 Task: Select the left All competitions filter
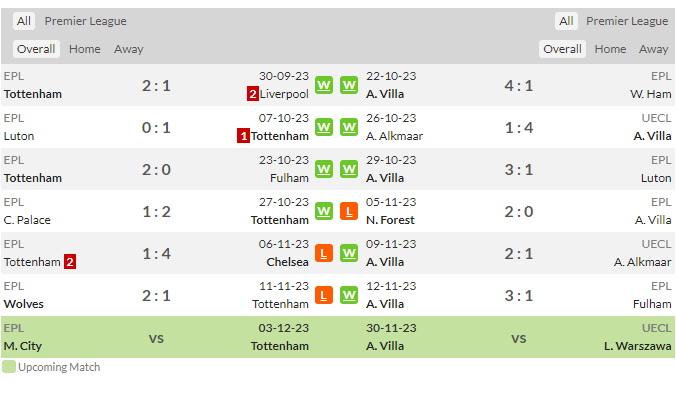pyautogui.click(x=24, y=21)
